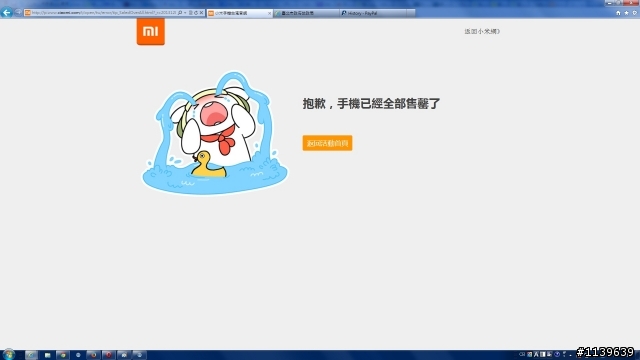This screenshot has height=360, width=640.
Task: Open the Chrome taskbar icon
Action: click(x=63, y=355)
